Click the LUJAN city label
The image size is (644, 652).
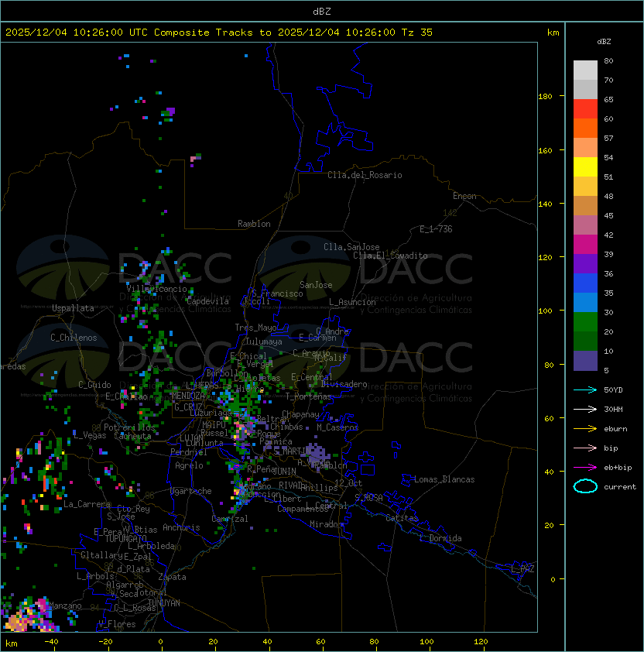click(x=191, y=438)
